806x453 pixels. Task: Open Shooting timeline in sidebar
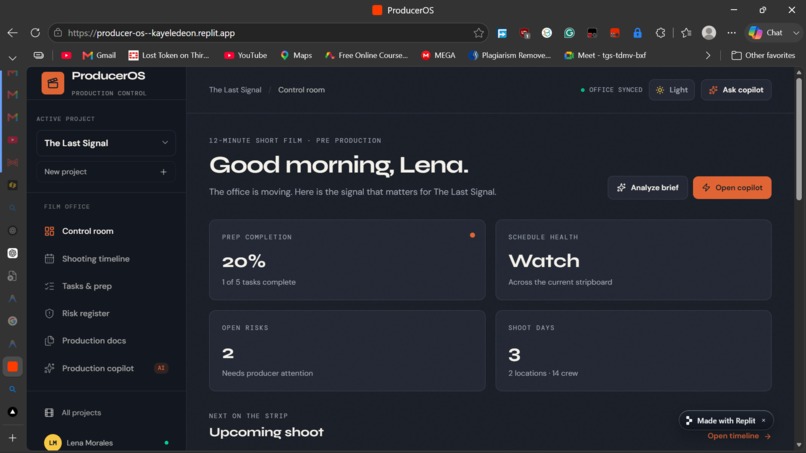[105, 259]
